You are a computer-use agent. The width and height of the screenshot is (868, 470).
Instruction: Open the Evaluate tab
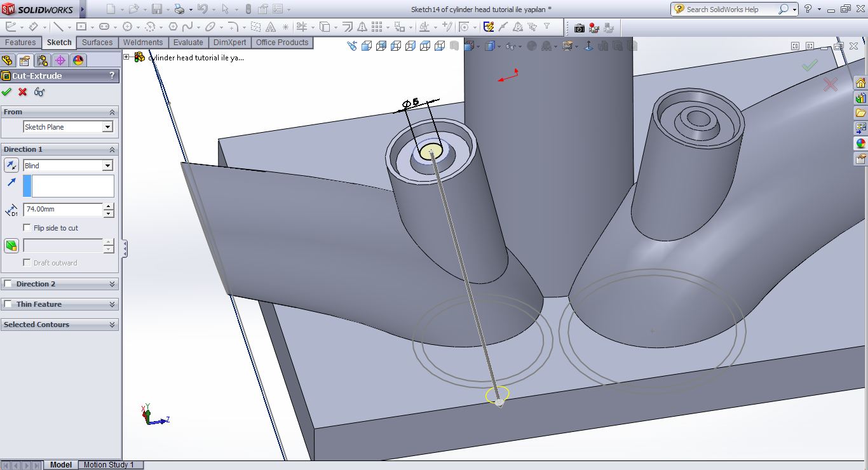188,43
